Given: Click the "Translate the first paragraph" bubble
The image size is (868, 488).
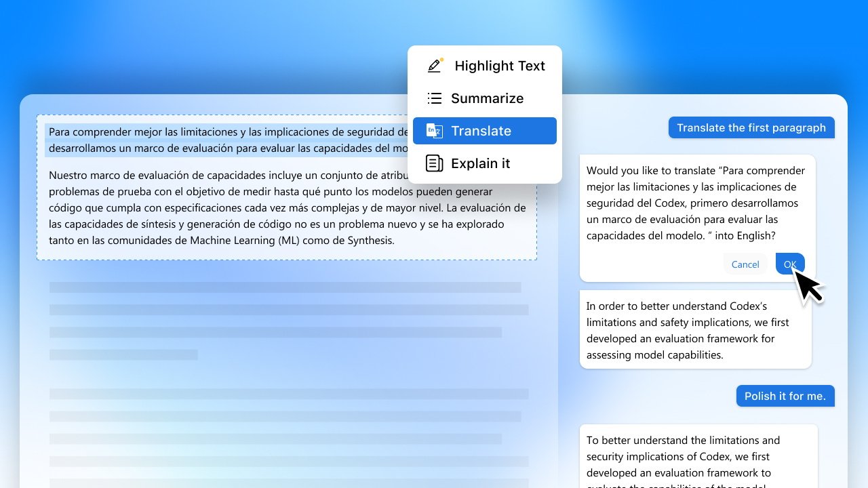Looking at the screenshot, I should coord(751,127).
